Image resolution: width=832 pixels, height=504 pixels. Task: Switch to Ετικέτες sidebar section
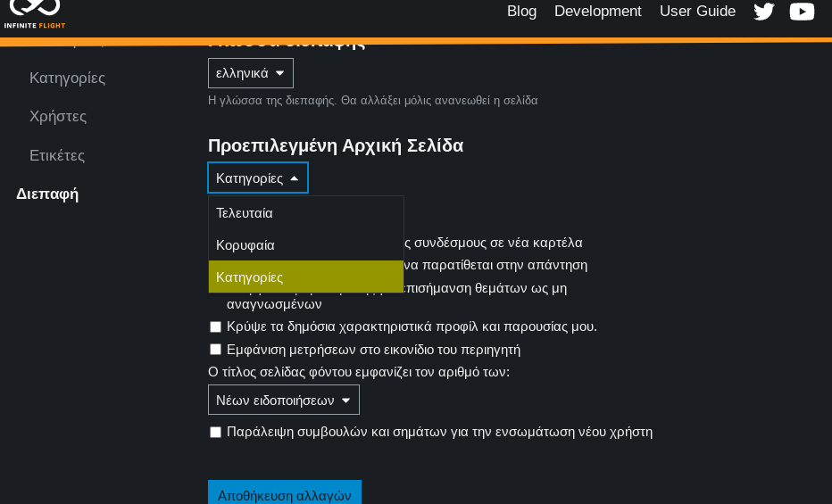point(57,155)
